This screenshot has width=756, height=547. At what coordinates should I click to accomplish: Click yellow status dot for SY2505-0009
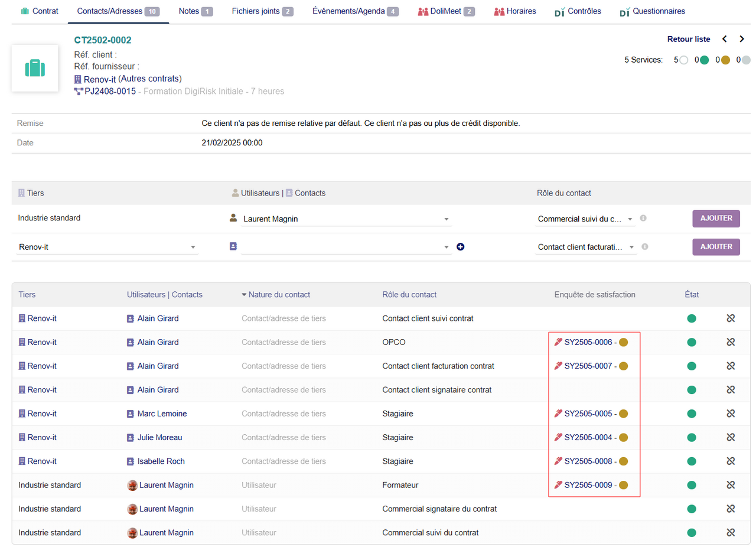pyautogui.click(x=623, y=485)
